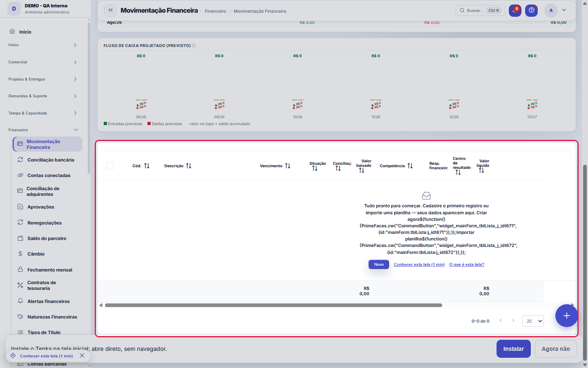
Task: Open Conciliação bancária in the sidebar
Action: pyautogui.click(x=48, y=160)
